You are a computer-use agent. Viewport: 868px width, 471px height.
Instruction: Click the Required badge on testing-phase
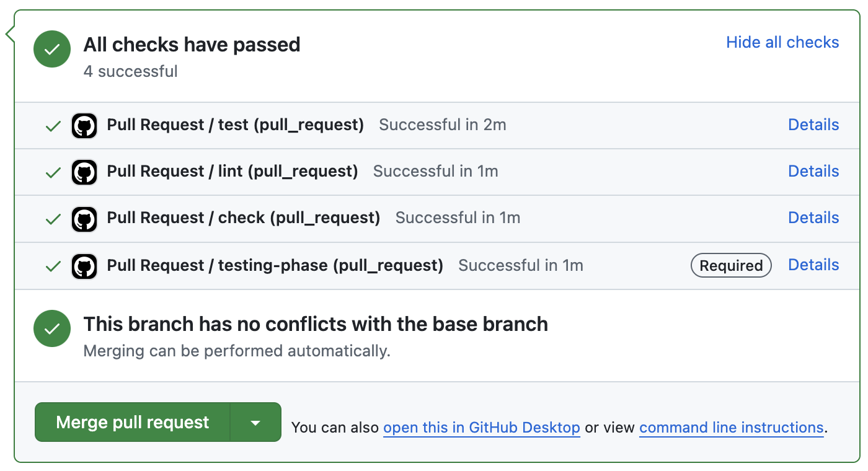pos(731,265)
